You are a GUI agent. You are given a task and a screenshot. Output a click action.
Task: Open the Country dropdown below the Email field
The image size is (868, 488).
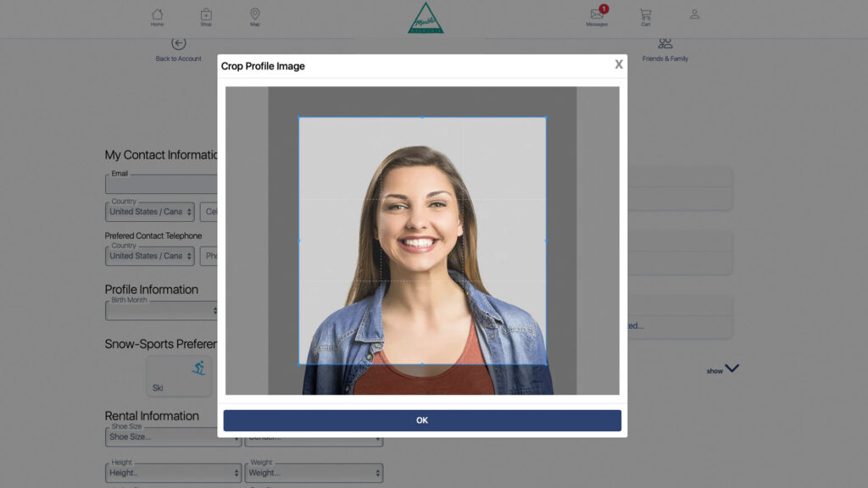pos(150,212)
